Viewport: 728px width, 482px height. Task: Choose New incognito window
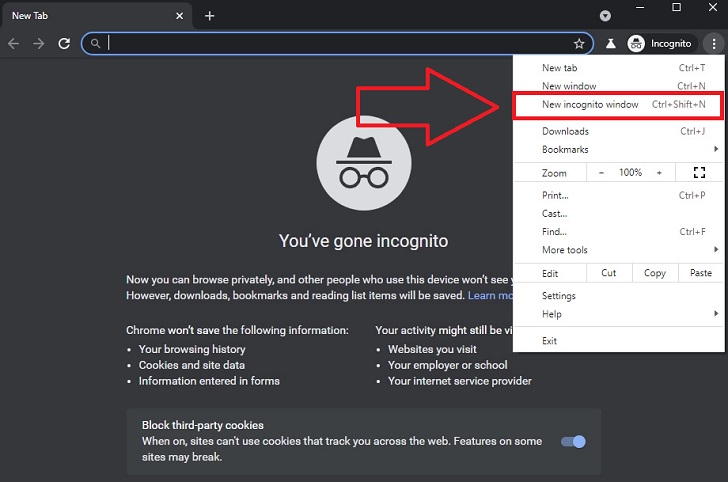(x=618, y=105)
